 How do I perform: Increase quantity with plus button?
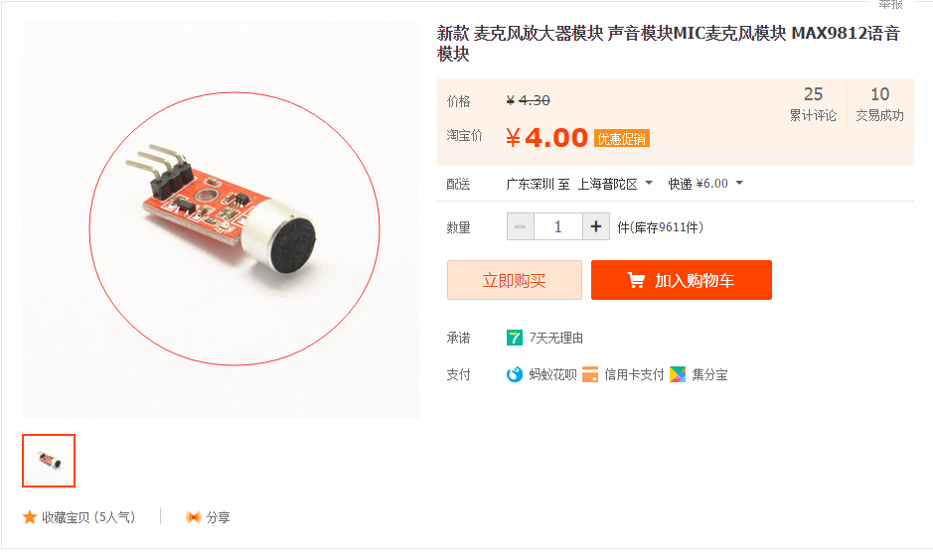point(596,226)
